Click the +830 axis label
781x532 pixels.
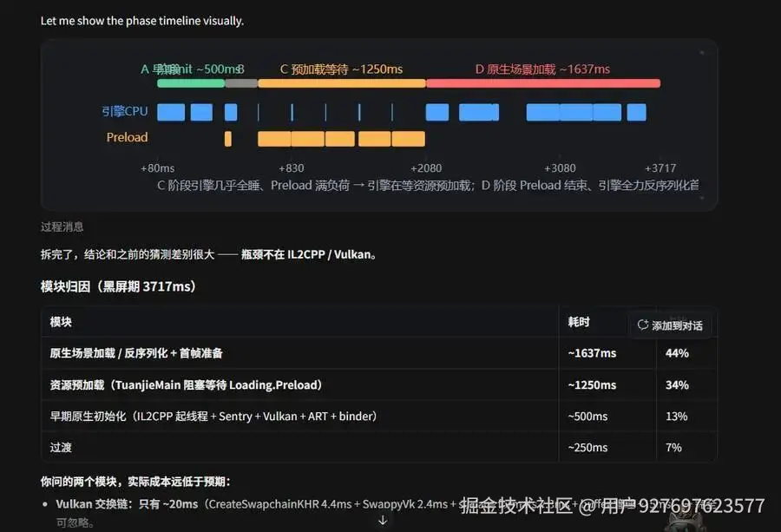tap(292, 168)
